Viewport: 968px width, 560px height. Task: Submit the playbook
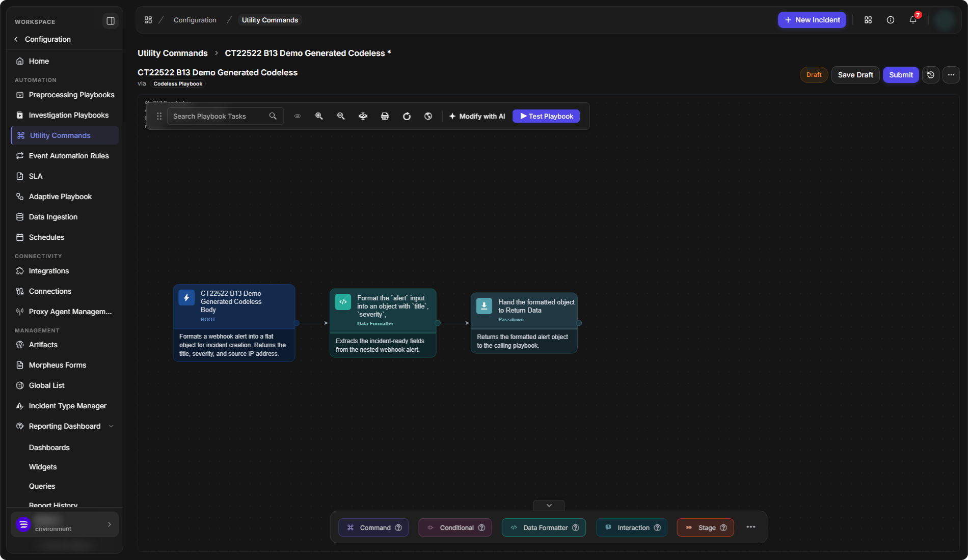901,75
